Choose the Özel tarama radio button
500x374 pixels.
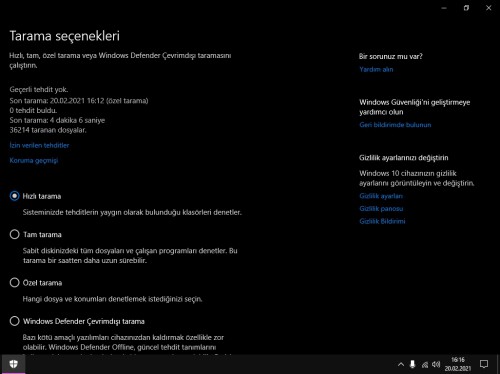[x=14, y=283]
